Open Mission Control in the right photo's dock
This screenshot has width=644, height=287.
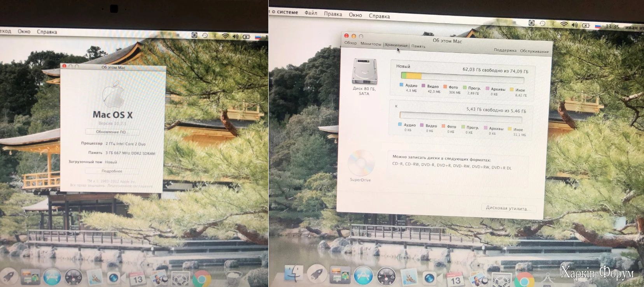pos(340,275)
